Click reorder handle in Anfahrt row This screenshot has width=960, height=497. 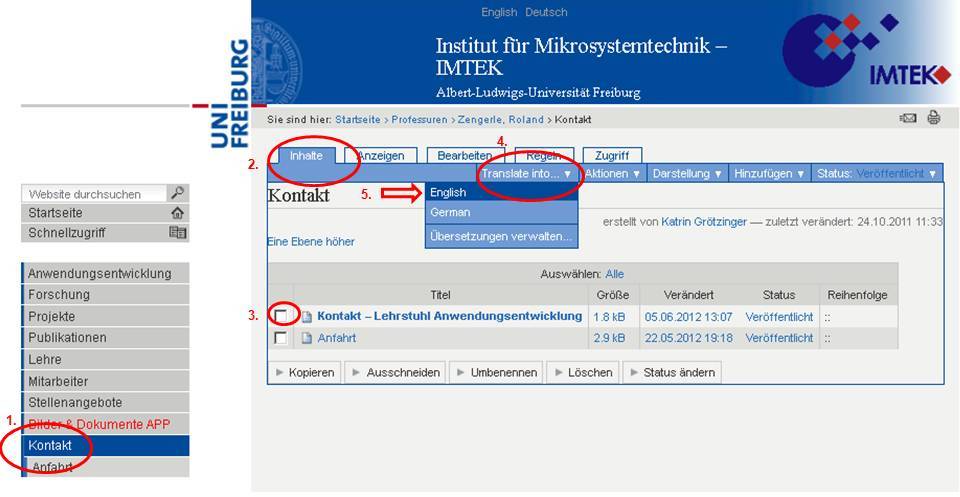(827, 338)
